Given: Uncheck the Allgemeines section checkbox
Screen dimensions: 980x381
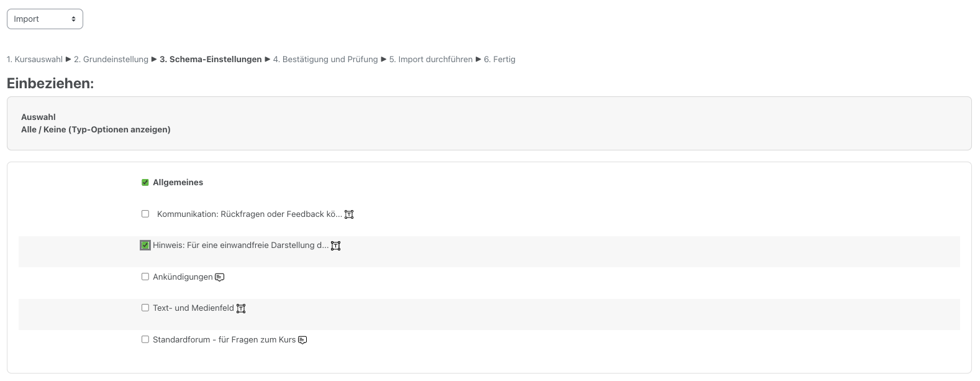Looking at the screenshot, I should point(145,183).
